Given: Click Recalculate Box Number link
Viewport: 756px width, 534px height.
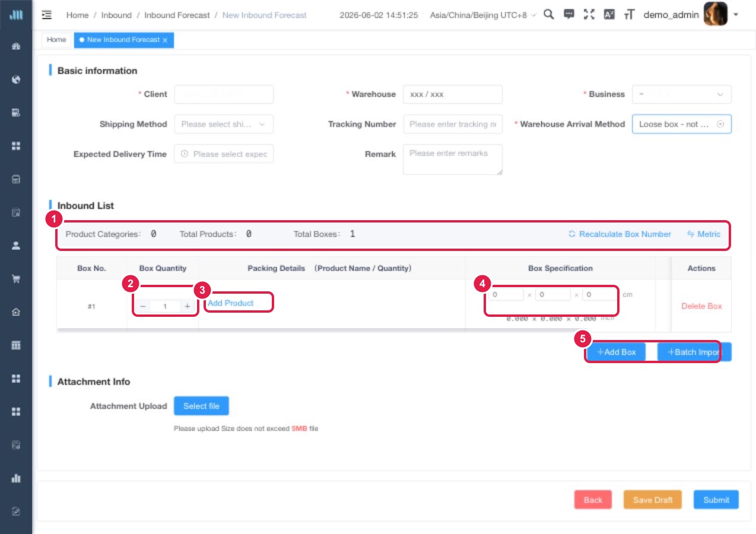Looking at the screenshot, I should 620,234.
